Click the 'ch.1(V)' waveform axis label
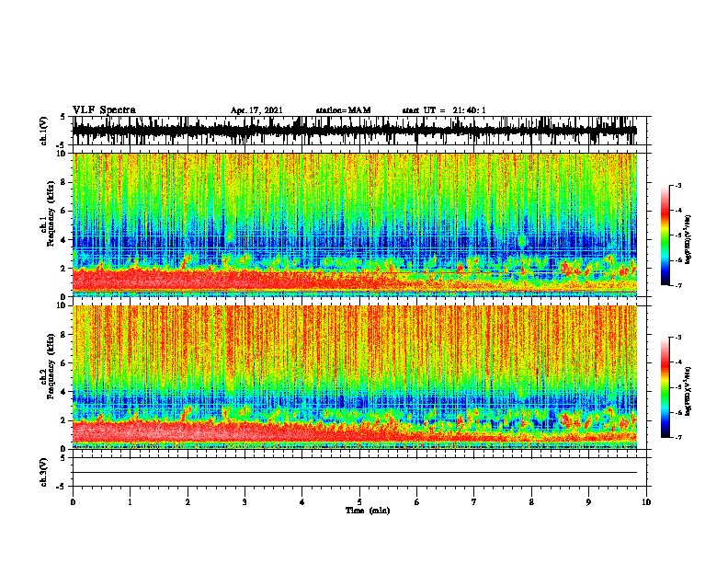 click(x=43, y=131)
